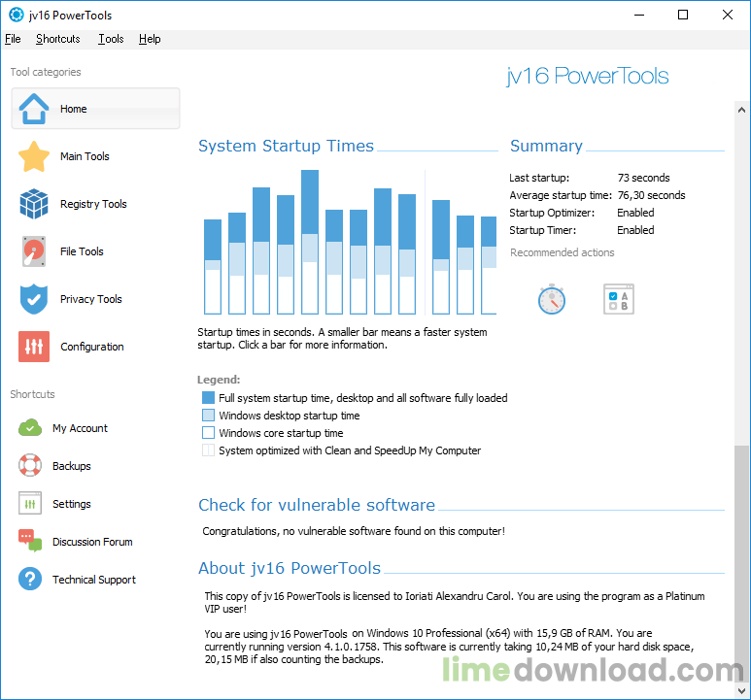The width and height of the screenshot is (751, 700).
Task: Click the Windows desktop startup legend swatch
Action: (208, 415)
